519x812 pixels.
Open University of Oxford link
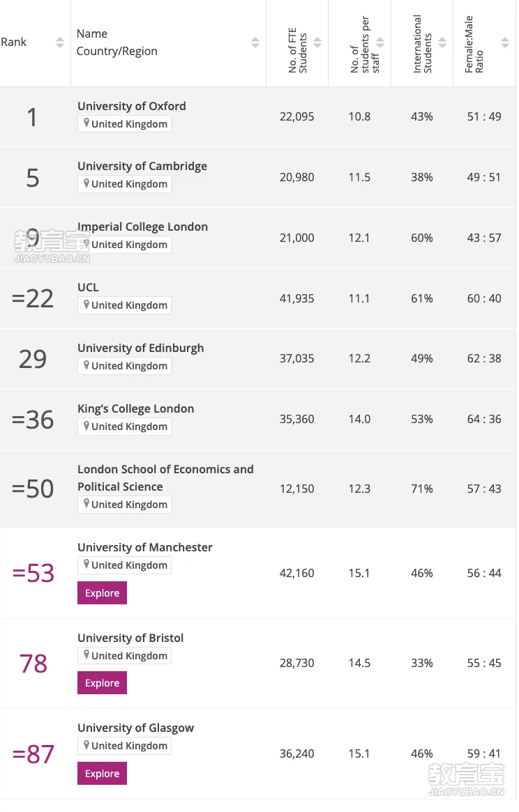pyautogui.click(x=132, y=106)
